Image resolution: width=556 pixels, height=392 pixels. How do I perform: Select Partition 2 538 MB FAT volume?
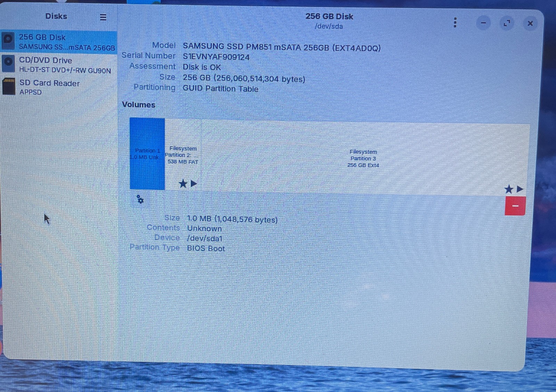pyautogui.click(x=183, y=155)
